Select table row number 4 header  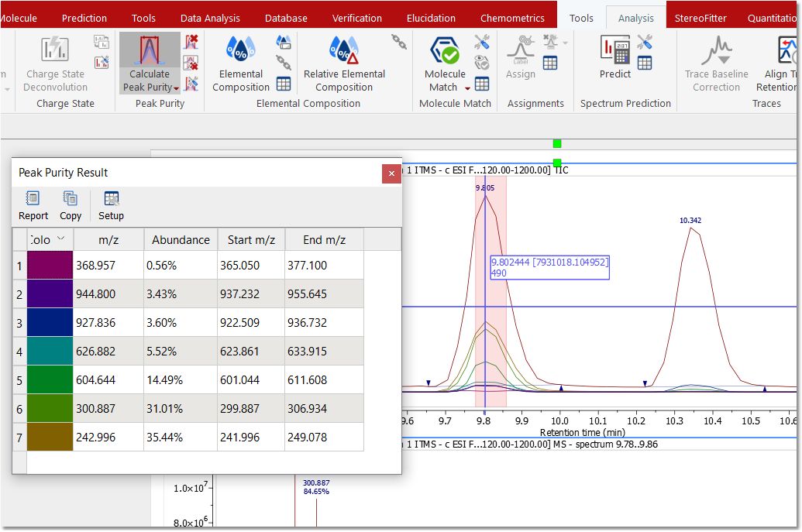coord(19,351)
